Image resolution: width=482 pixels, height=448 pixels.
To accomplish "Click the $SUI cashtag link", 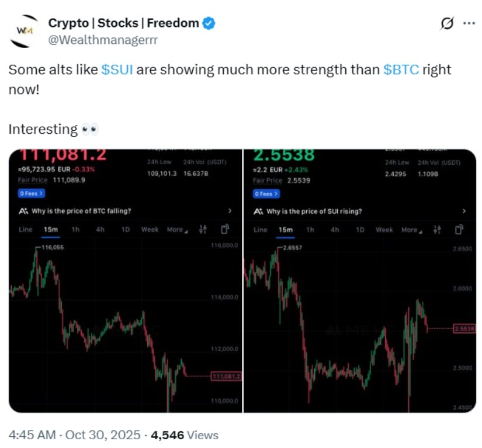I will 117,70.
